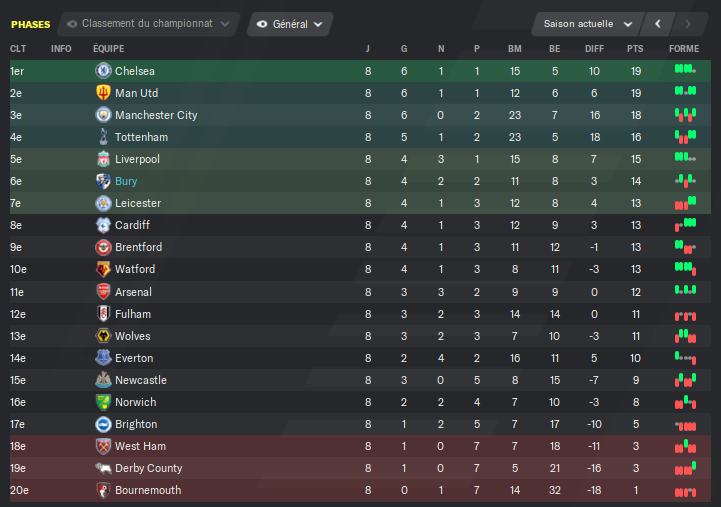Click Manchester City's form indicator bars

click(685, 115)
